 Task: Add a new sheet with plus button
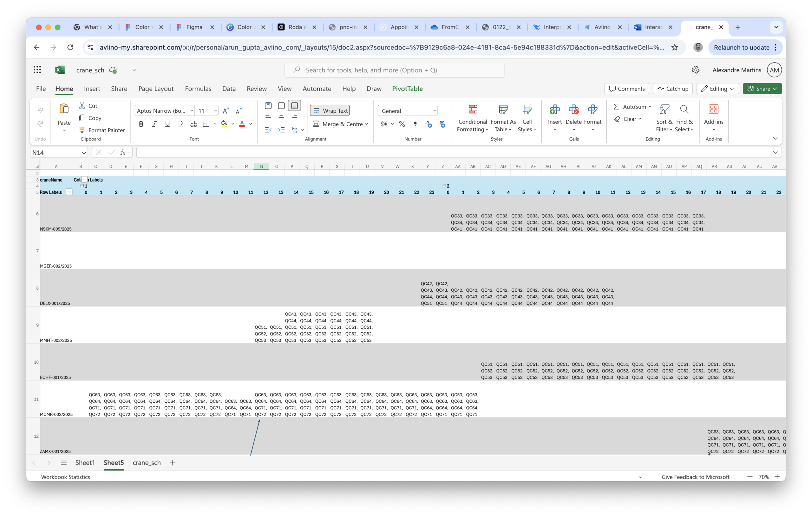(172, 463)
